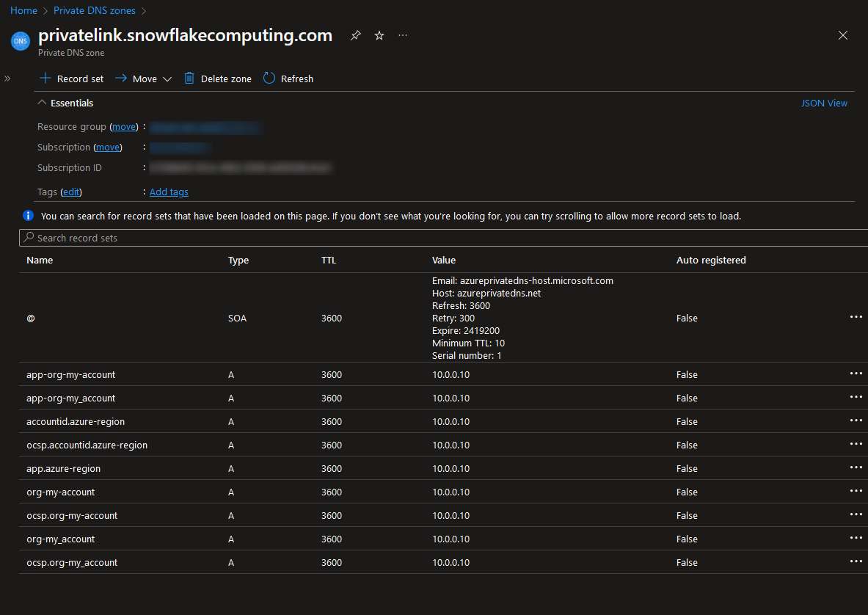Click move link beside Resource group

click(124, 127)
